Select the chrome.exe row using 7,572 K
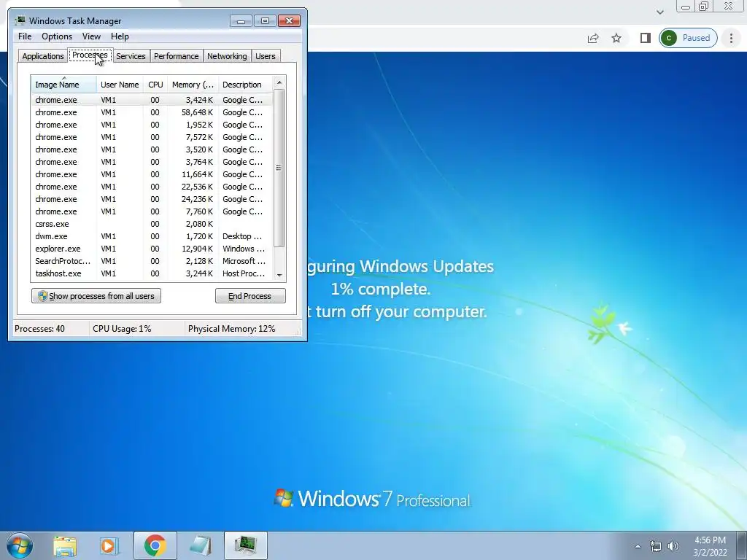Viewport: 747px width, 560px height. (x=152, y=137)
